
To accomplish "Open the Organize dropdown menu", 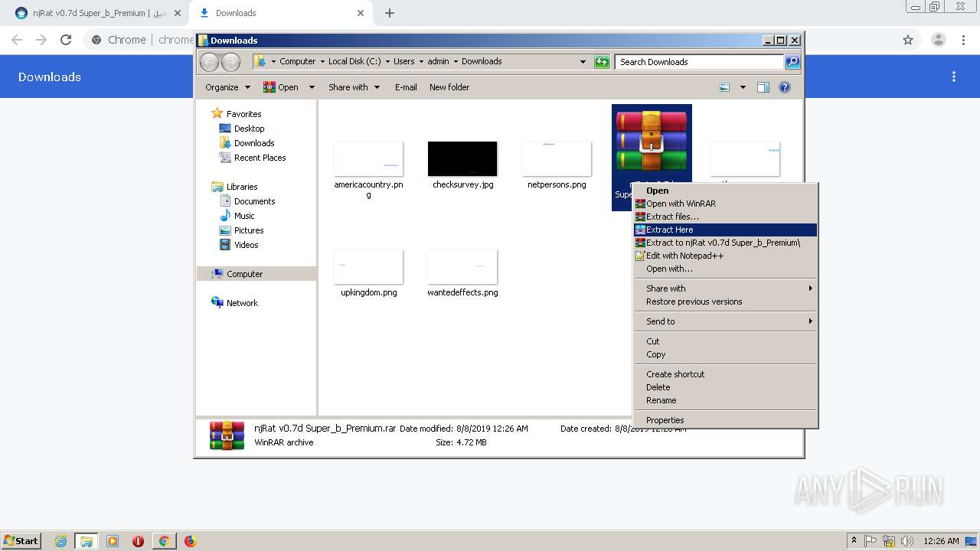I will [x=227, y=87].
